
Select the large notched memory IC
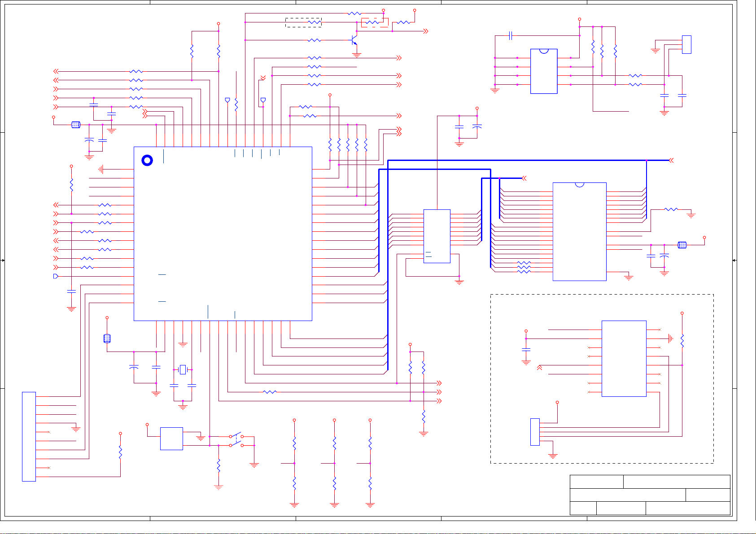pyautogui.click(x=579, y=231)
